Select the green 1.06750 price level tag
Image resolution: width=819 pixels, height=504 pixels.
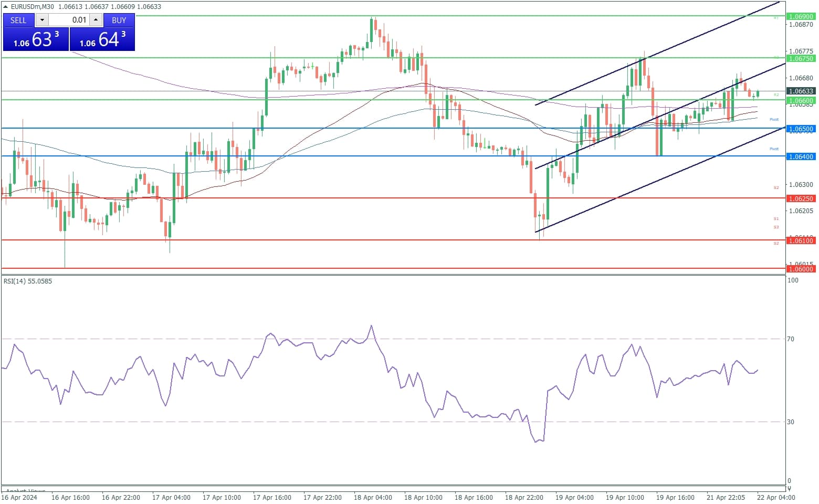pos(801,59)
